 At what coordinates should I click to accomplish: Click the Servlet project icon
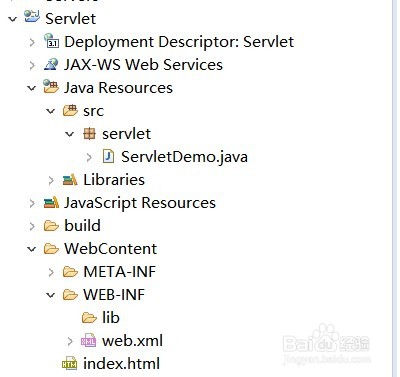coord(32,17)
